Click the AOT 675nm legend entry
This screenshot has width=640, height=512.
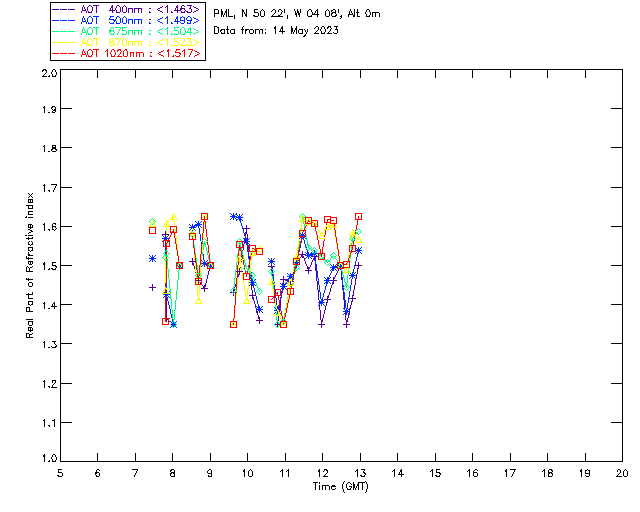coord(127,31)
